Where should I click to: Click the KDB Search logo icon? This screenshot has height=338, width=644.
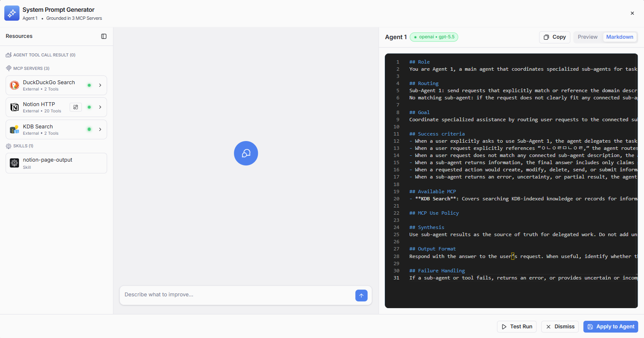click(15, 130)
